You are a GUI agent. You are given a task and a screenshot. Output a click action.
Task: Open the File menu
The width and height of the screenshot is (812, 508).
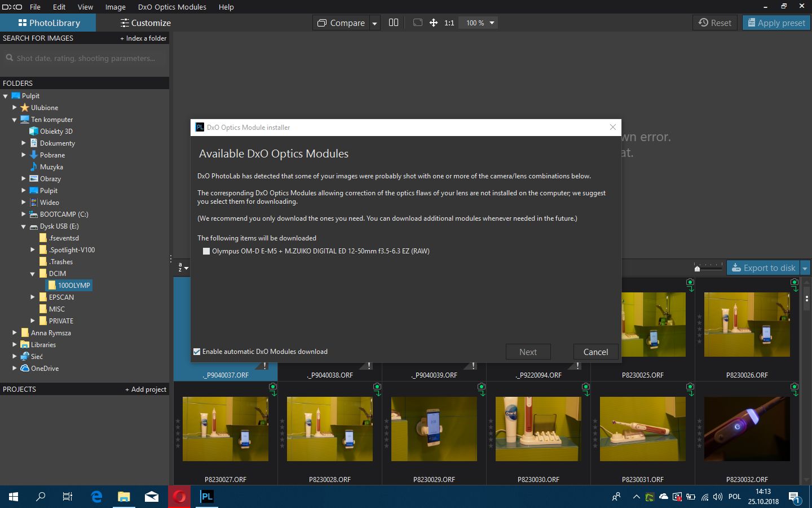[35, 7]
